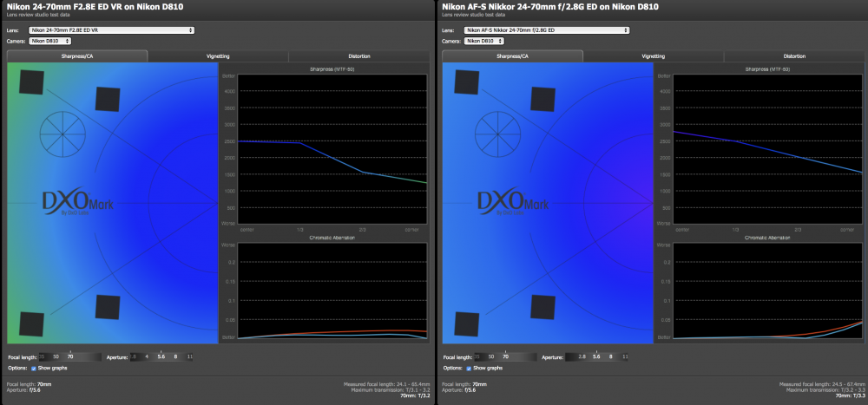Click the sharpness field map in AF-S f/2.8G panel

[548, 203]
